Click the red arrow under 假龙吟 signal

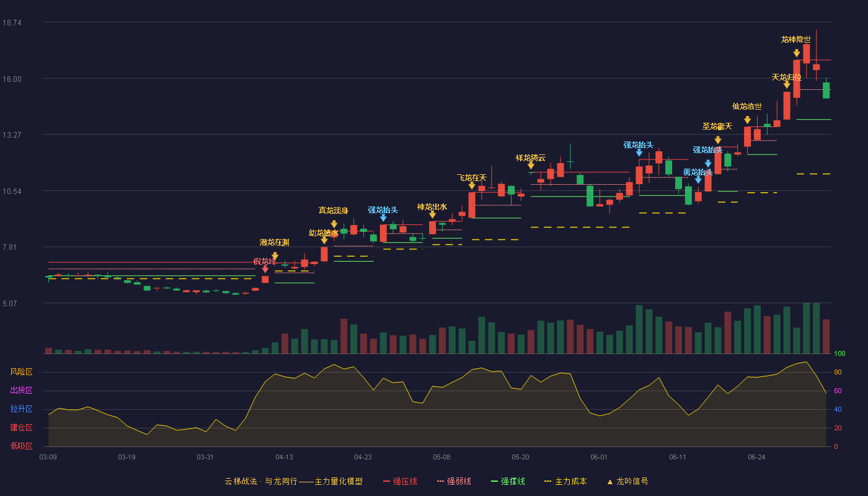[265, 269]
